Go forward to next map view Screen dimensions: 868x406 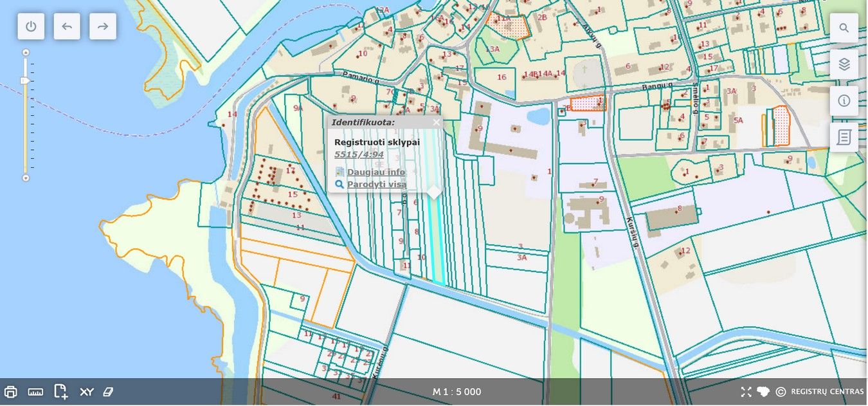103,26
